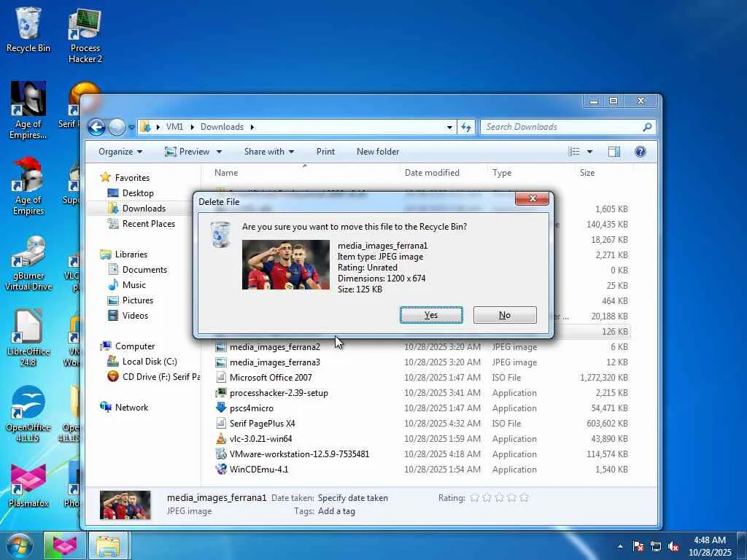Select the Plasmatox desktop icon
Screen dimensions: 747x560
[x=28, y=485]
